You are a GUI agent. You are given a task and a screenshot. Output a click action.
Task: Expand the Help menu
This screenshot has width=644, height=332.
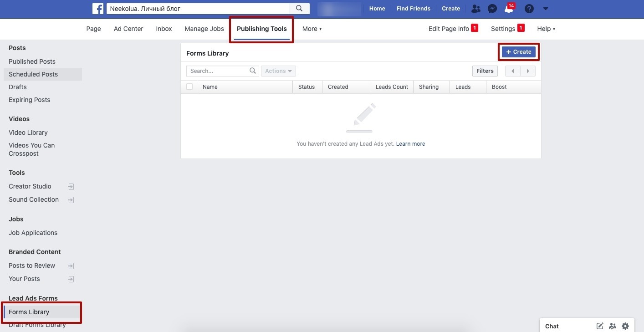point(546,29)
